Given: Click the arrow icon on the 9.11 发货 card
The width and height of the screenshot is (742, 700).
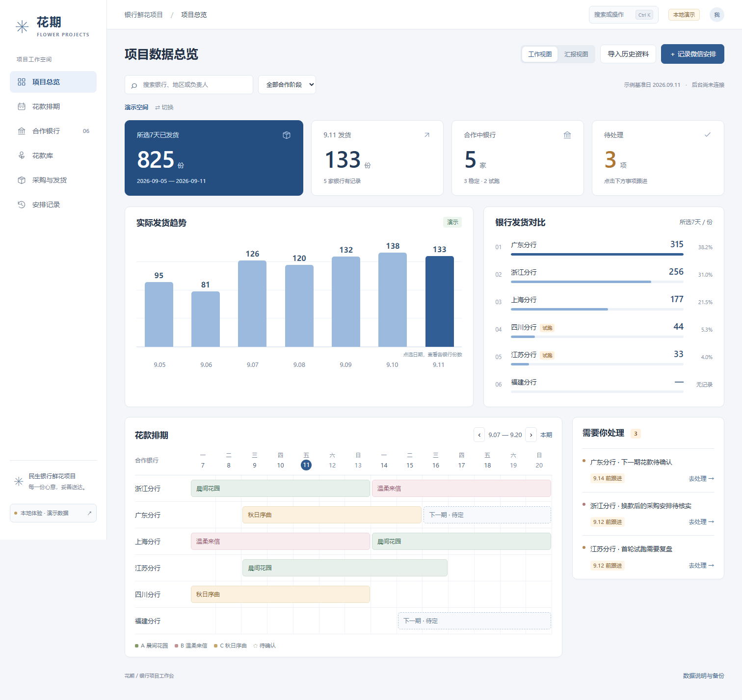Looking at the screenshot, I should (x=427, y=135).
